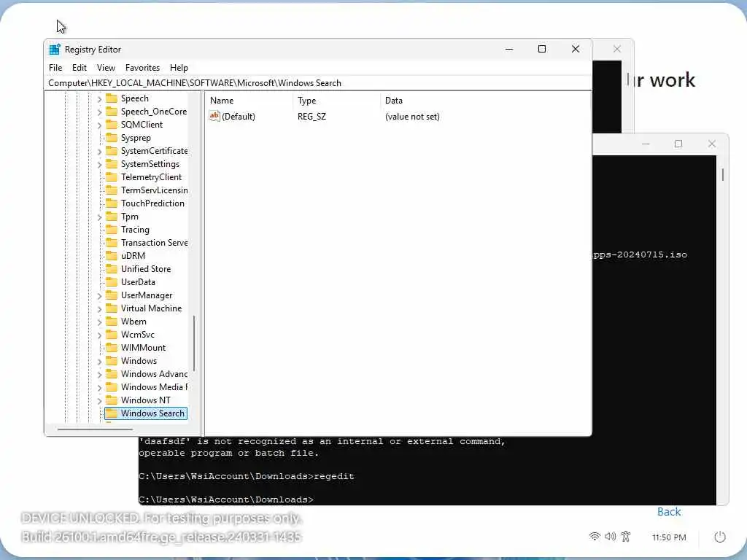Expand the Windows Media key
The image size is (747, 560).
tap(99, 388)
